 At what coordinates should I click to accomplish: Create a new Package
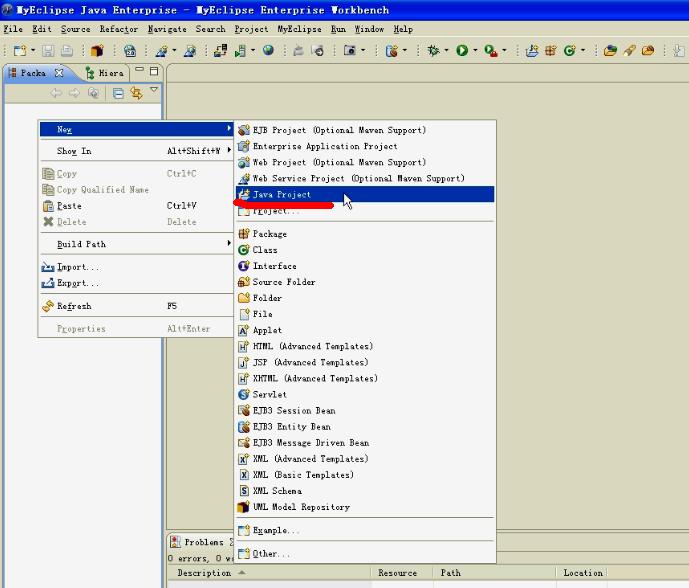pos(365,234)
